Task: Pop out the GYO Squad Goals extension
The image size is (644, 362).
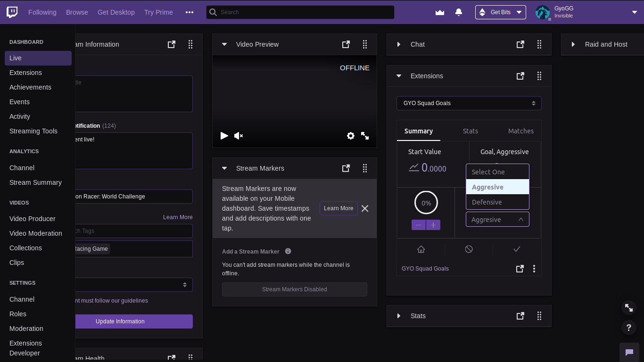Action: click(x=520, y=269)
